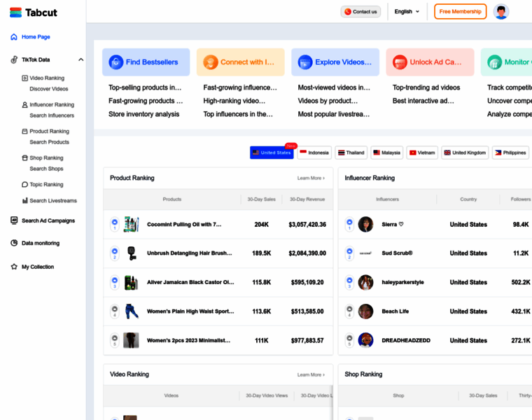Click the My Collection star icon

tap(14, 267)
